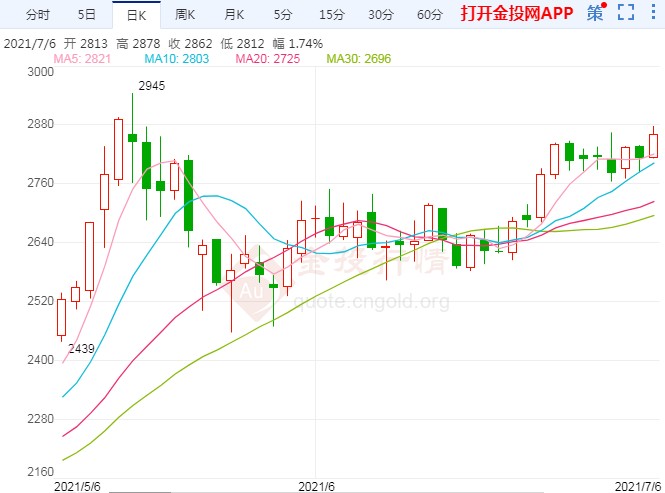Click the 2945 high price annotation

point(151,86)
